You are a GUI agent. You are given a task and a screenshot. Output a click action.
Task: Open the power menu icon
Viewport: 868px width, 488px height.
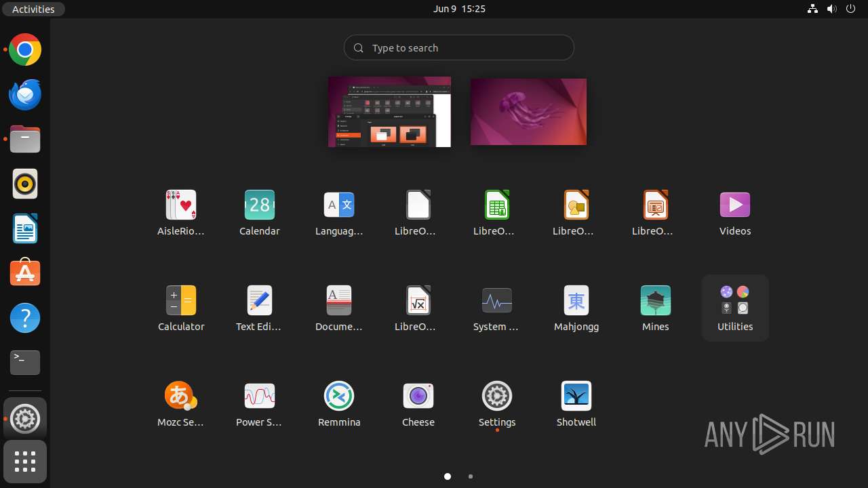coord(850,9)
